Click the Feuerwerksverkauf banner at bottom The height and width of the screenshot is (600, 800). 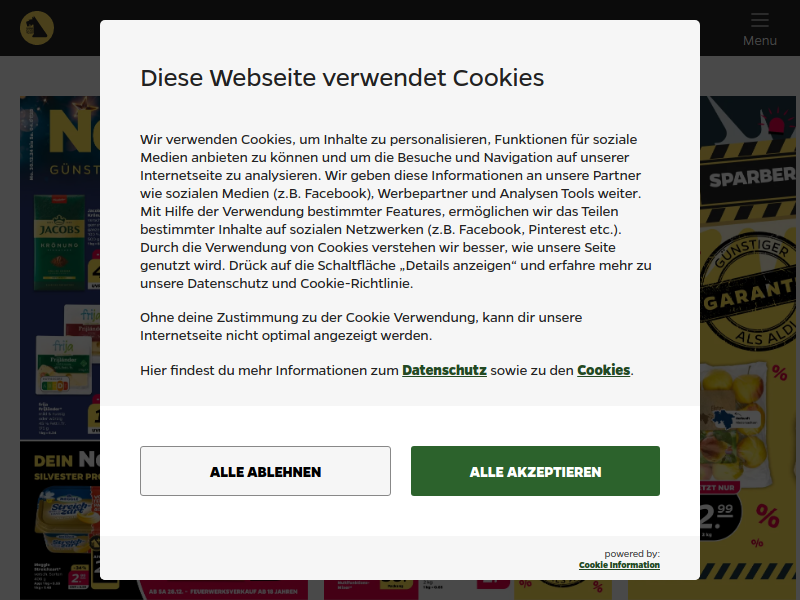coord(223,591)
